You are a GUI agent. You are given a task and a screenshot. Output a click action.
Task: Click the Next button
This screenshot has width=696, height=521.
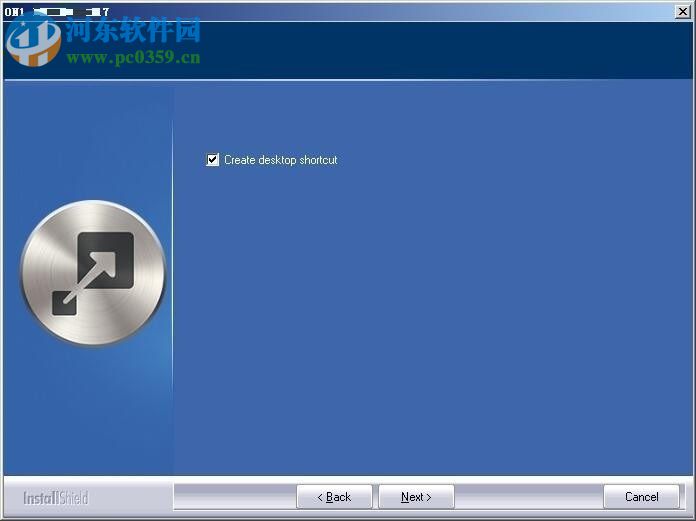tap(416, 497)
